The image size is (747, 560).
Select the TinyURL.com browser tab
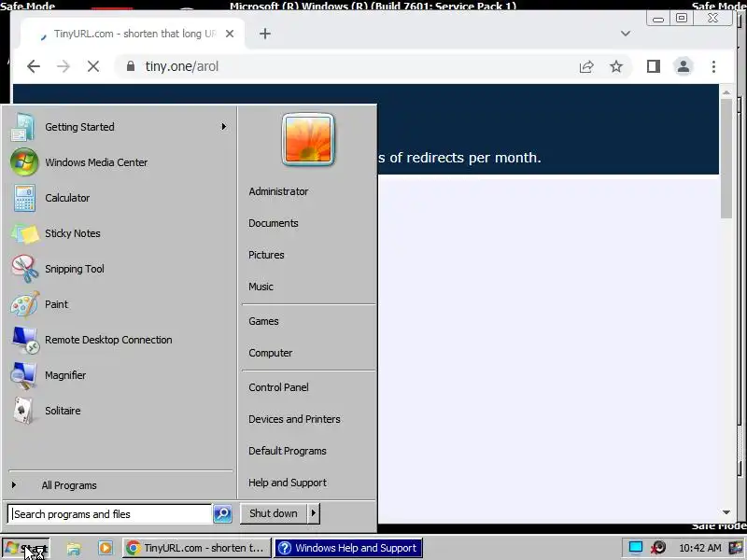click(x=134, y=34)
